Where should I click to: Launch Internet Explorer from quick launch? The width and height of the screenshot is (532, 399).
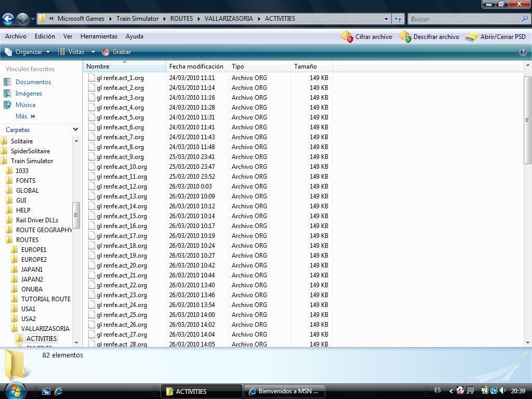(58, 391)
